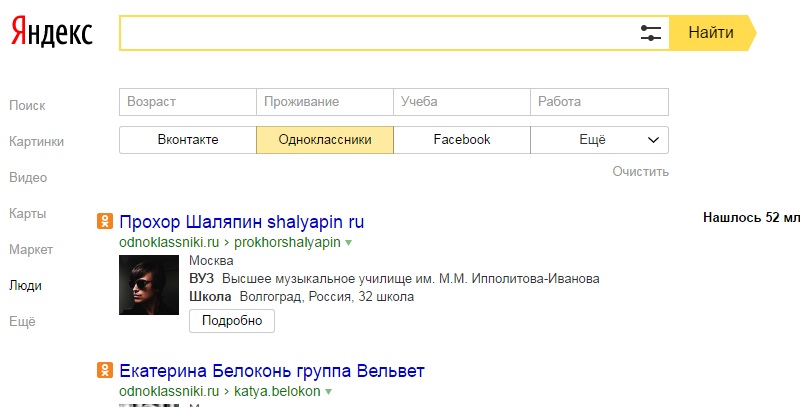Click odnoklassniki.ru domain under Прохор Шаляпин
800x407 pixels.
point(169,242)
